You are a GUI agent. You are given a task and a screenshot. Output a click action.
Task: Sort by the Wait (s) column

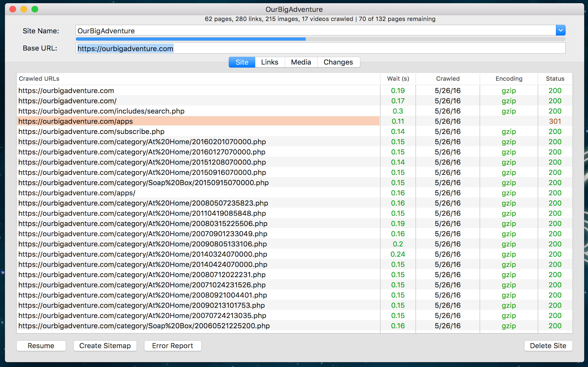point(398,78)
